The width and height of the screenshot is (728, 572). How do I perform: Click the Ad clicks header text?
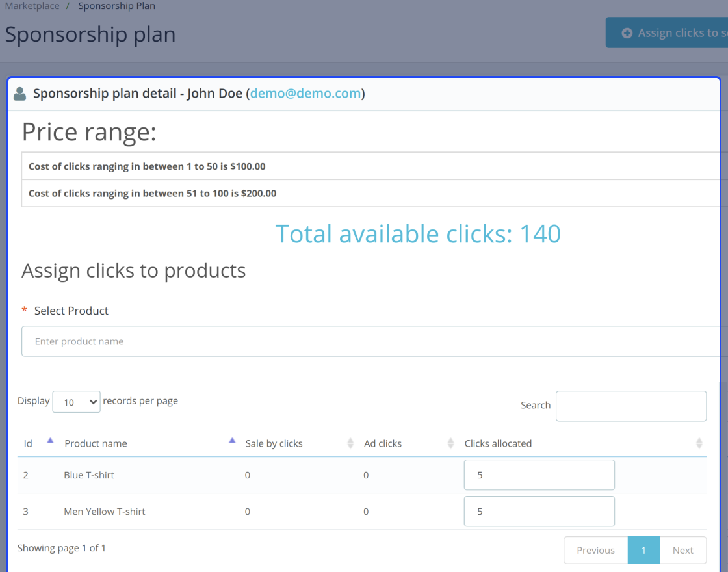pos(383,443)
